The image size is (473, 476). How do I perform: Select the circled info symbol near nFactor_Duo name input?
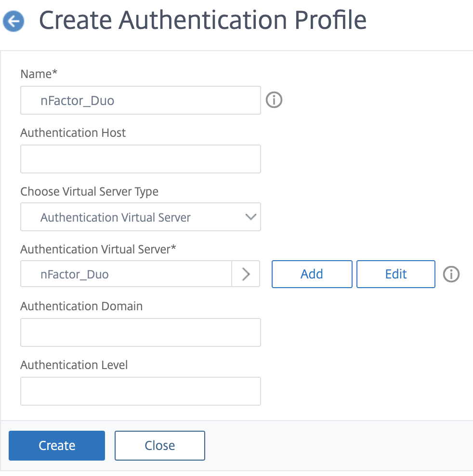(274, 100)
